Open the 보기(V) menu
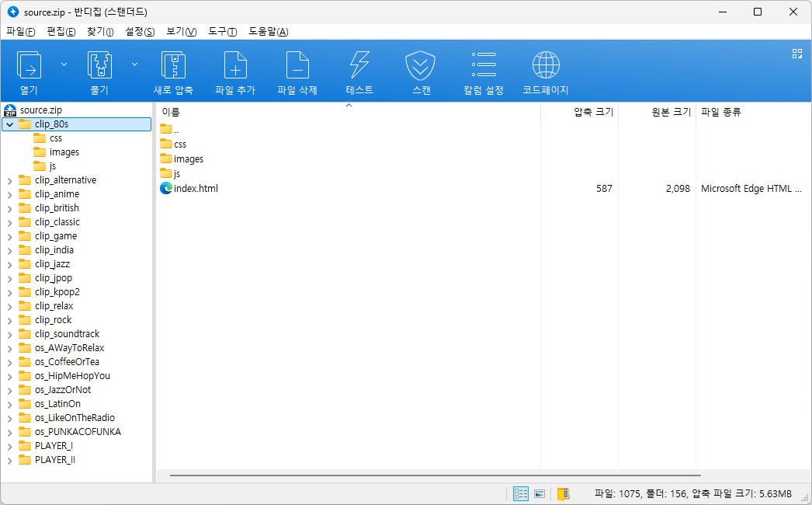Screen dimensions: 812x505 (181, 32)
